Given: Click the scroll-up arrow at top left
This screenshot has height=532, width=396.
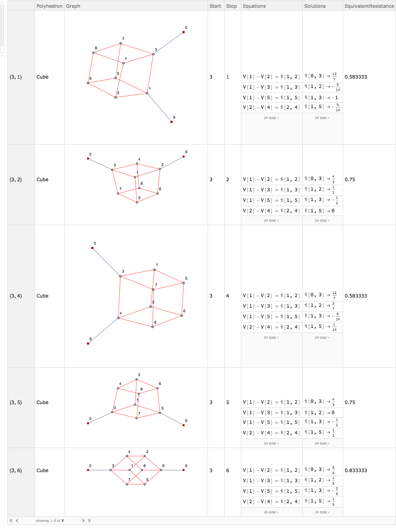Looking at the screenshot, I should [x=2, y=3].
